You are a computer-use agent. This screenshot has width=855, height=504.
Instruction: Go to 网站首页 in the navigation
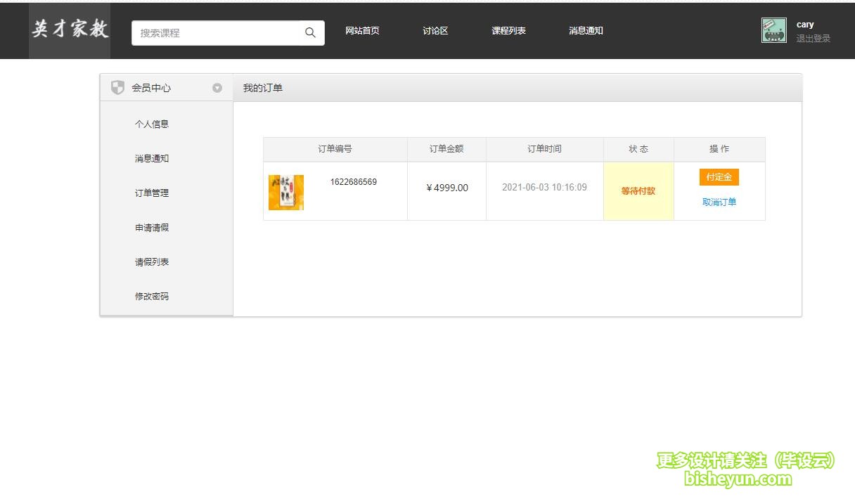[362, 31]
